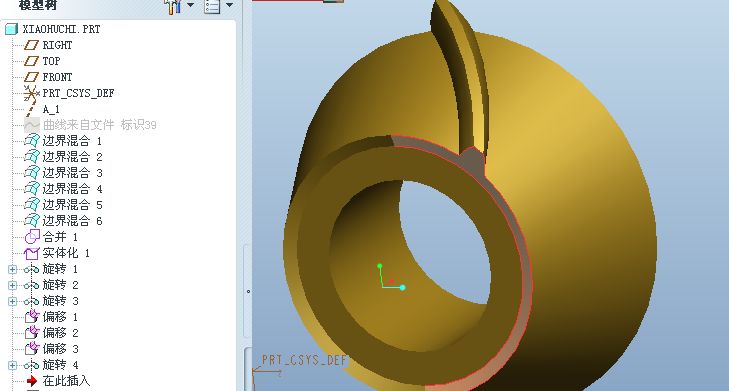729x391 pixels.
Task: Expand the 旋转 2 feature node
Action: coord(13,285)
